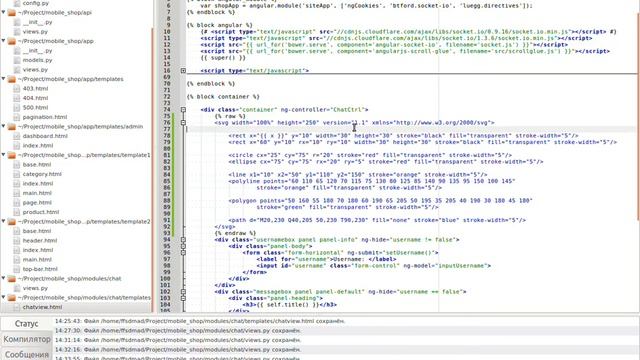Click folder icon of mobile_shop/modules/chat
This screenshot has width=640, height=360.
[12, 279]
